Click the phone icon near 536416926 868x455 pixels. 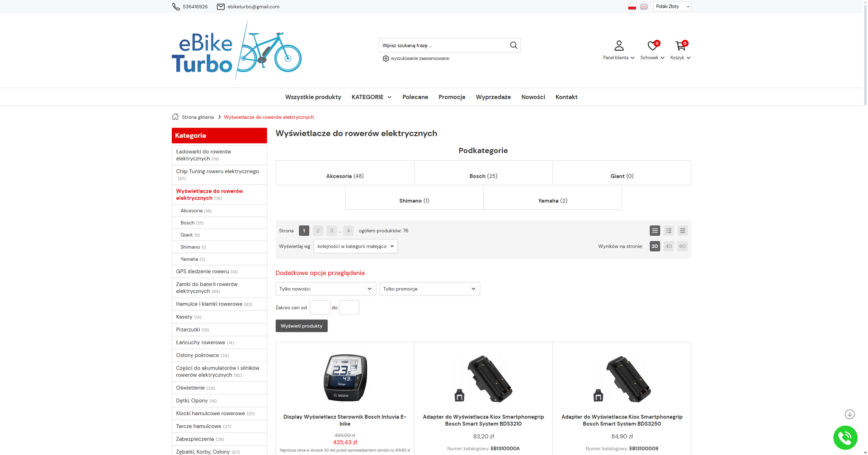click(x=176, y=6)
